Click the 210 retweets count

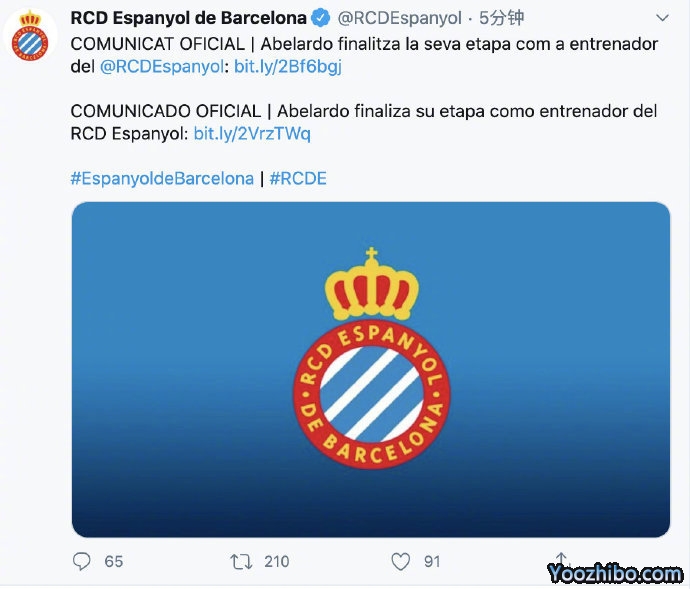coord(276,562)
